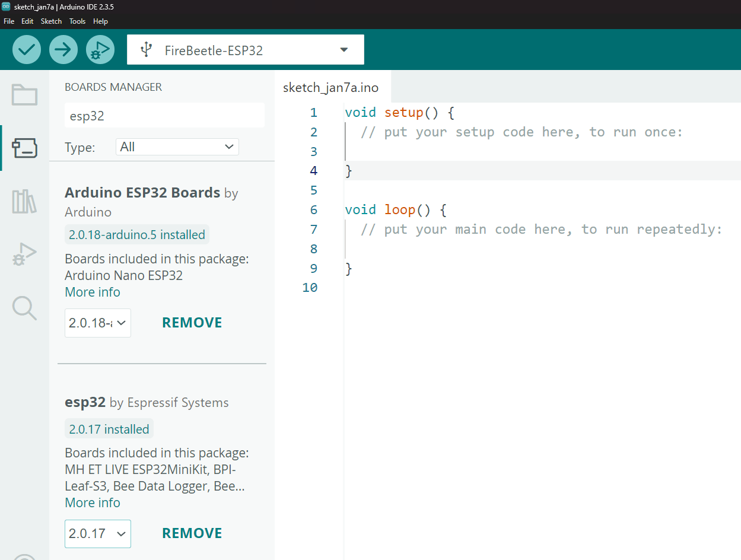Screen dimensions: 741x560
Task: Expand the Arduino ESP32 Boards version dropdown
Action: (98, 323)
